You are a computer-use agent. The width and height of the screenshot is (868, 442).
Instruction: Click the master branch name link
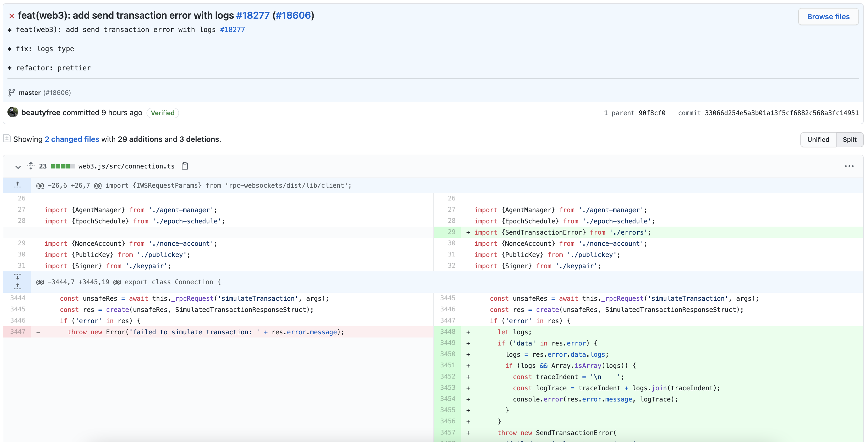(30, 93)
